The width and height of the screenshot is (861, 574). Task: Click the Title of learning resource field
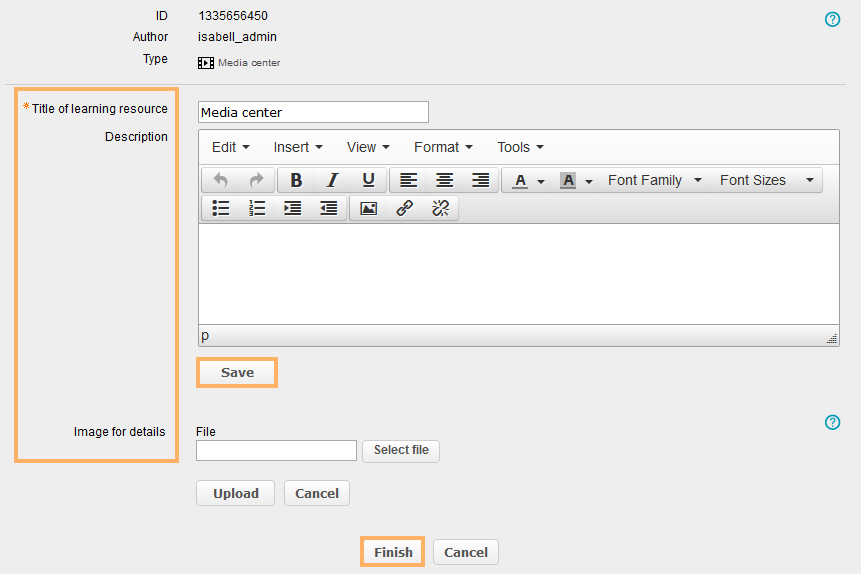click(x=313, y=112)
